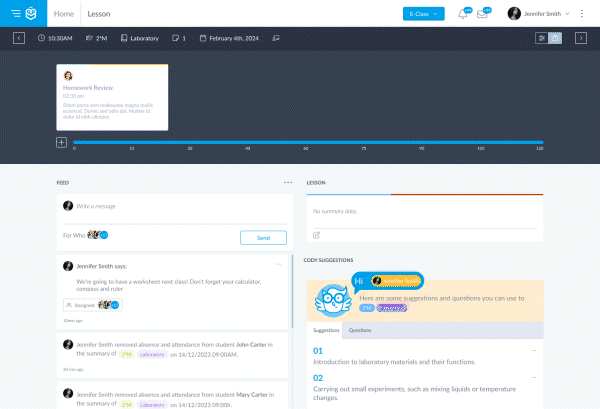Click the Send button
The image size is (600, 409).
(263, 237)
